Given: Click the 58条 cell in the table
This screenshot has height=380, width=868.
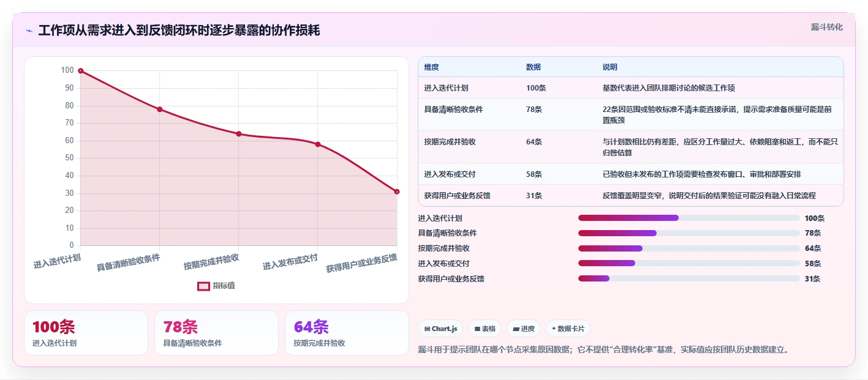Looking at the screenshot, I should (x=534, y=174).
